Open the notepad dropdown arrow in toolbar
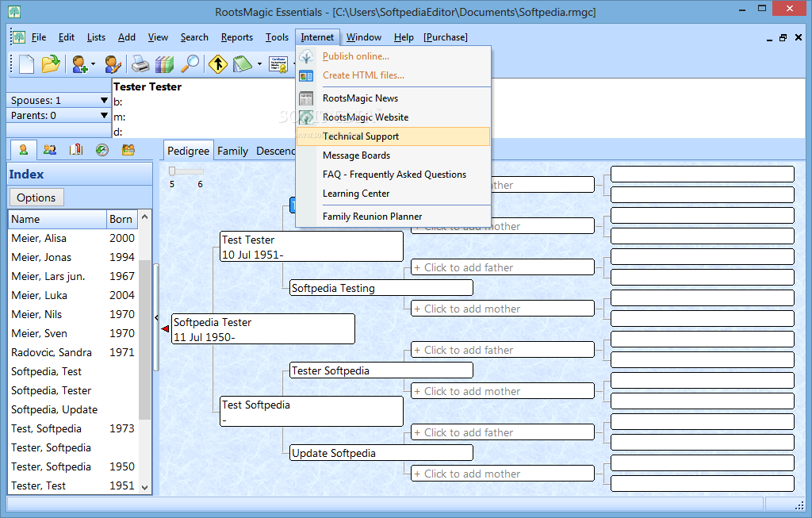This screenshot has height=518, width=812. click(259, 64)
